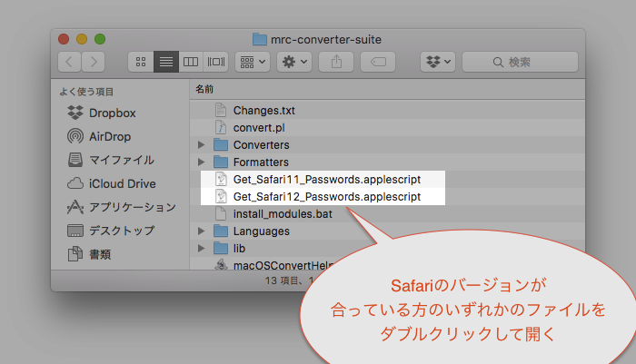Select AirDrop in the sidebar
Image resolution: width=636 pixels, height=364 pixels.
[x=109, y=136]
